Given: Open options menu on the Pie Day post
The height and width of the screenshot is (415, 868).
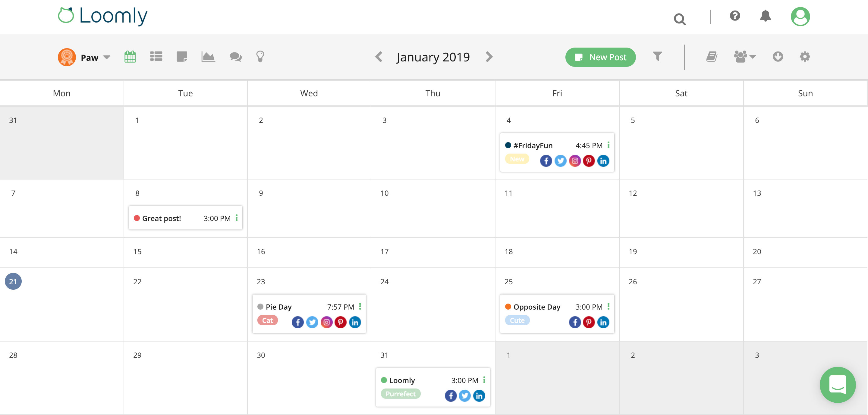Looking at the screenshot, I should [x=360, y=307].
